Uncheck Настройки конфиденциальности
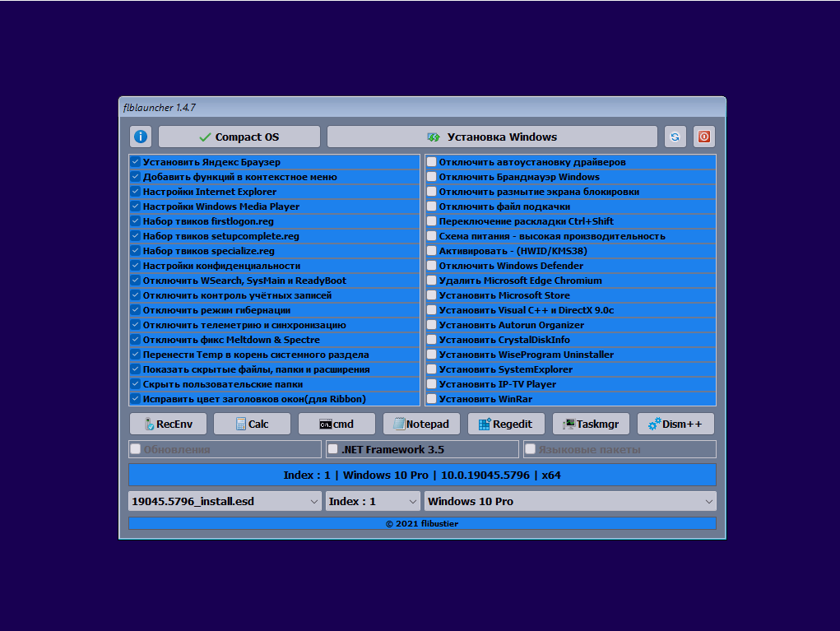This screenshot has width=840, height=631. [x=136, y=266]
